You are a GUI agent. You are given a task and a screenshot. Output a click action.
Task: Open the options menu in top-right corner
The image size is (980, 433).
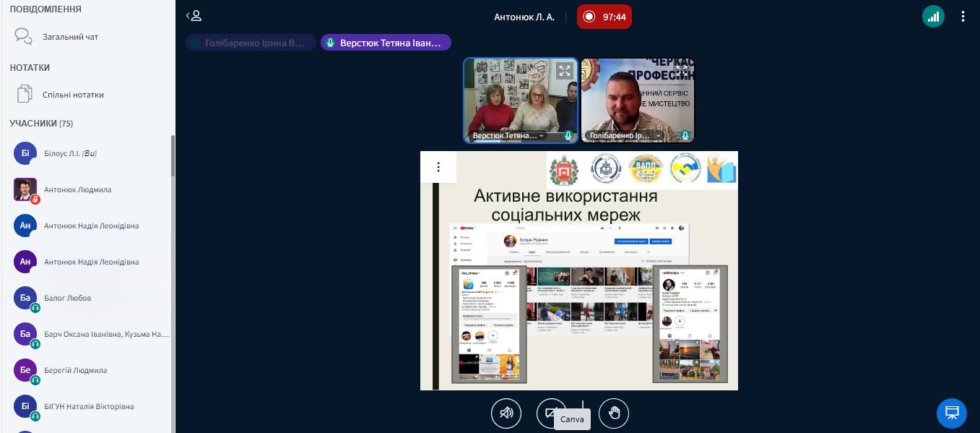[x=963, y=16]
